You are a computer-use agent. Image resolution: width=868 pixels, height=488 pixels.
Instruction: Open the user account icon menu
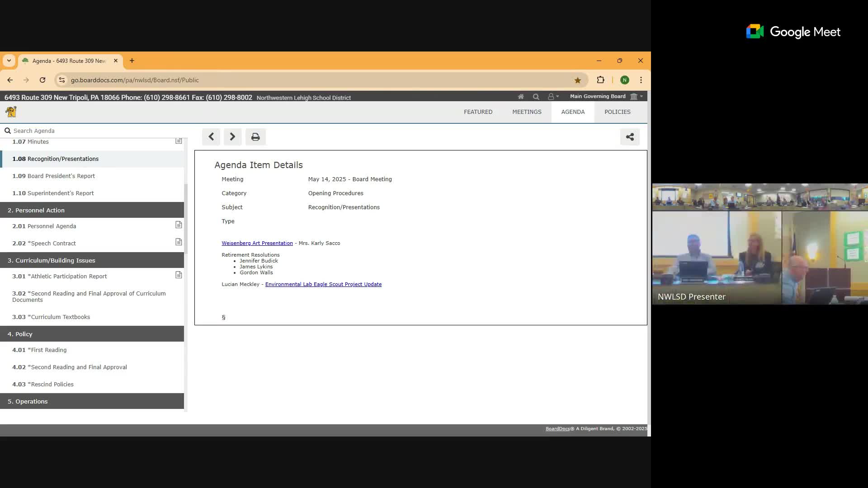pyautogui.click(x=553, y=97)
